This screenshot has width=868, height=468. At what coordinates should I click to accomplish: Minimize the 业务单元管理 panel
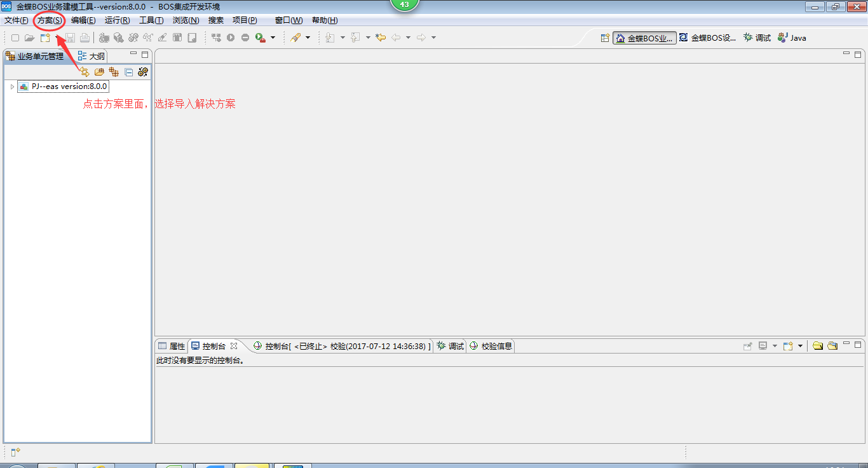click(133, 54)
